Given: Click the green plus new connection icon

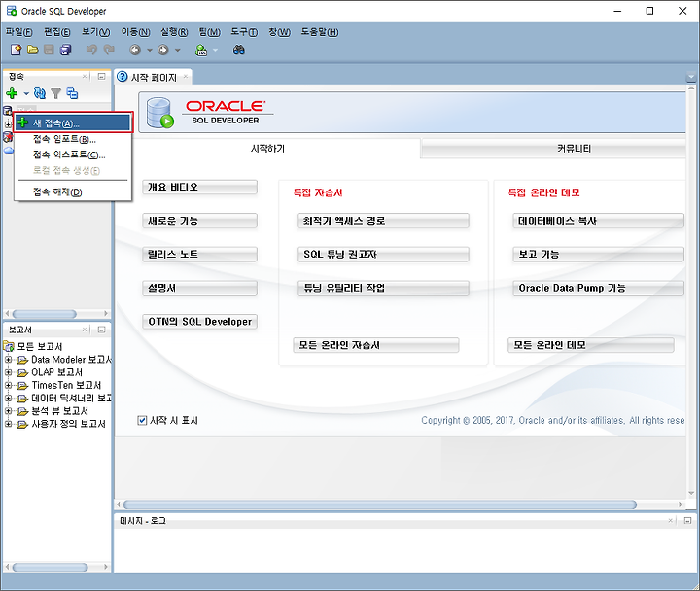Looking at the screenshot, I should [12, 93].
